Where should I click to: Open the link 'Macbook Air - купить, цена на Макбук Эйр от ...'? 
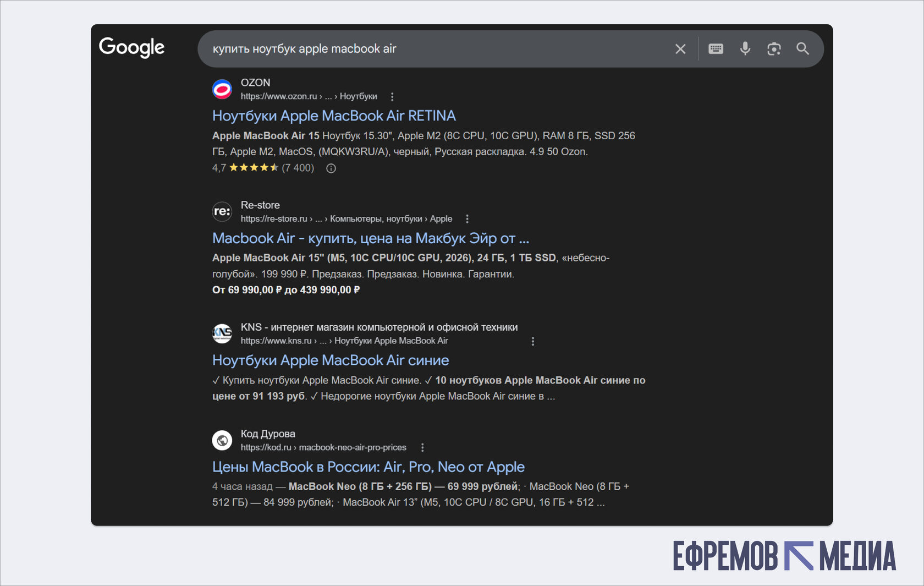point(371,238)
